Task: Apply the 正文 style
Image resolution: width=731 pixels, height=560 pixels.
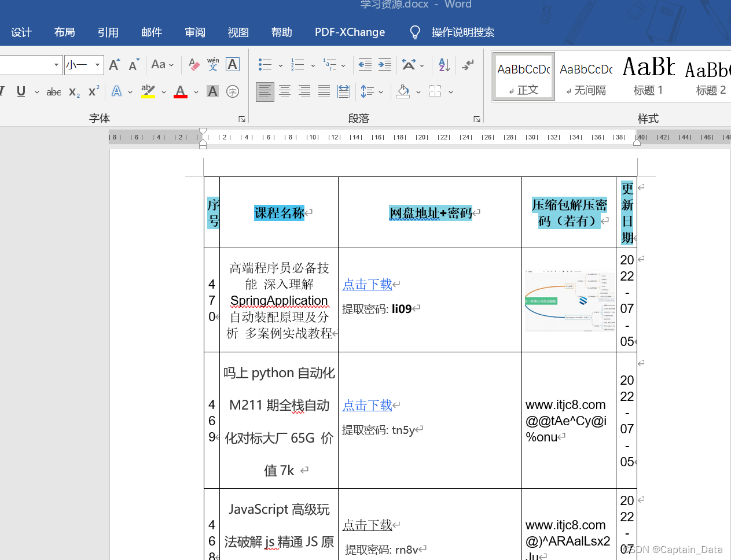Action: click(x=524, y=77)
